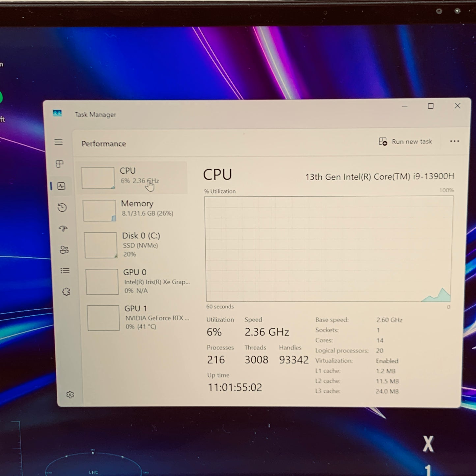476x476 pixels.
Task: Open the three-dot more options menu
Action: pyautogui.click(x=455, y=141)
